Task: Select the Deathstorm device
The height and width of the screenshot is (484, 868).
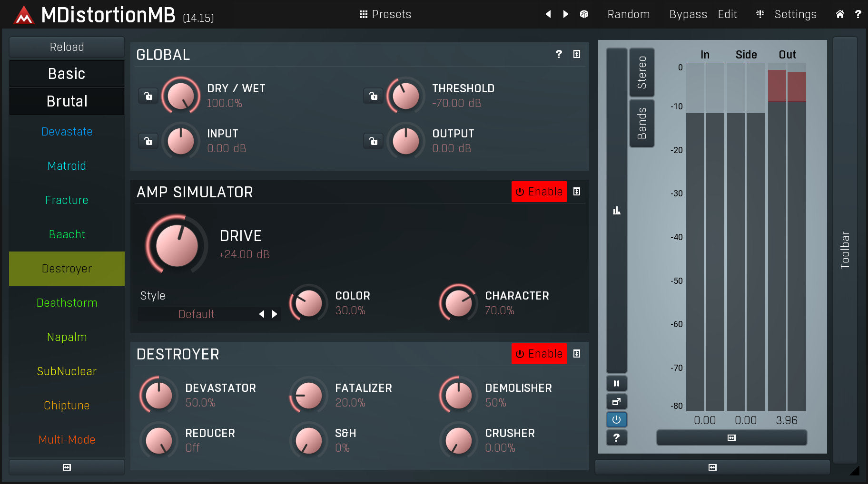Action: coord(67,303)
